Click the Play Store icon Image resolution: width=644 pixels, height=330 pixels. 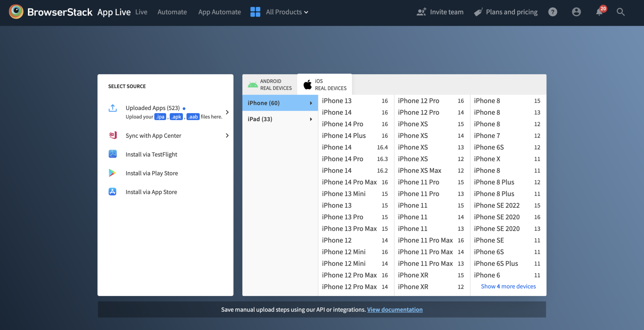[x=112, y=173]
